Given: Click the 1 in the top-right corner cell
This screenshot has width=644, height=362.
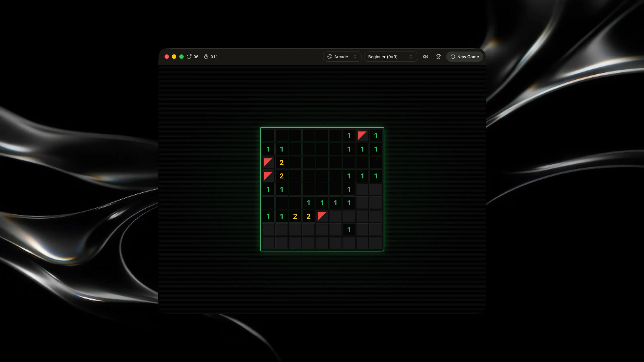Looking at the screenshot, I should pos(376,136).
